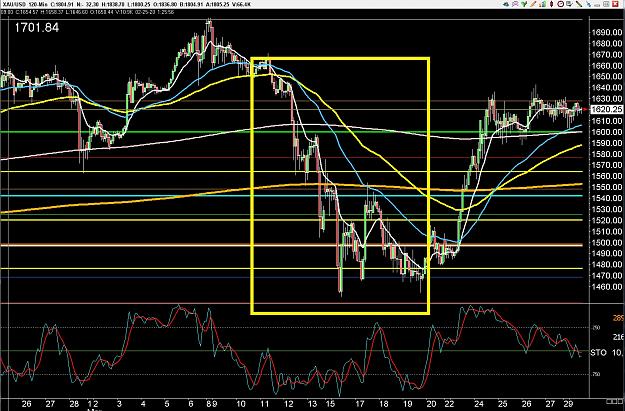This screenshot has height=411, width=625.
Task: Click the large 1701.84 price readout
Action: [x=37, y=28]
